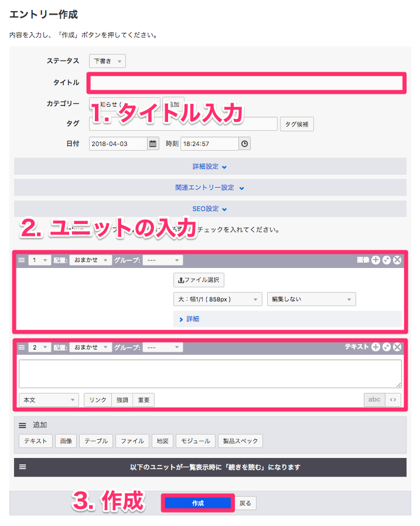Click into the タイトル input field
The image size is (420, 526).
click(247, 83)
